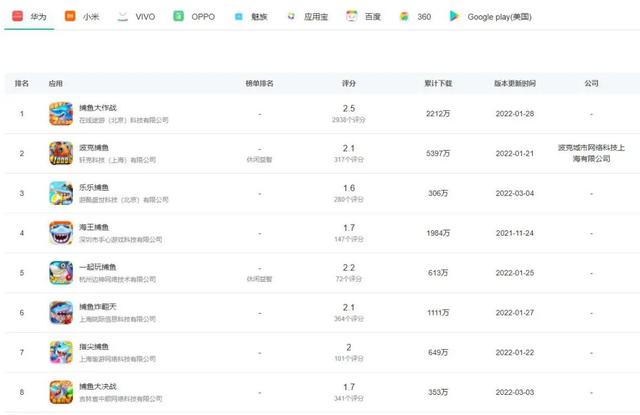Click the 波克捕鱼 app icon
The image size is (640, 415).
coord(61,153)
